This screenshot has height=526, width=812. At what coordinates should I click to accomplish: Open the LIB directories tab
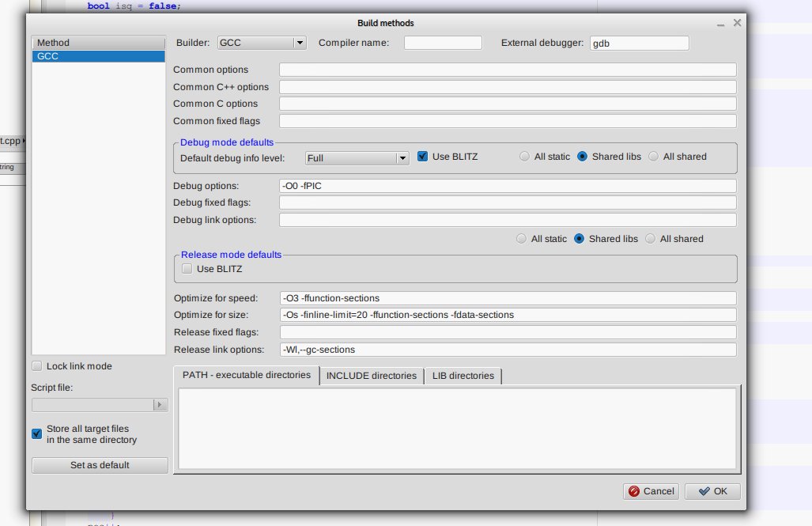tap(463, 376)
